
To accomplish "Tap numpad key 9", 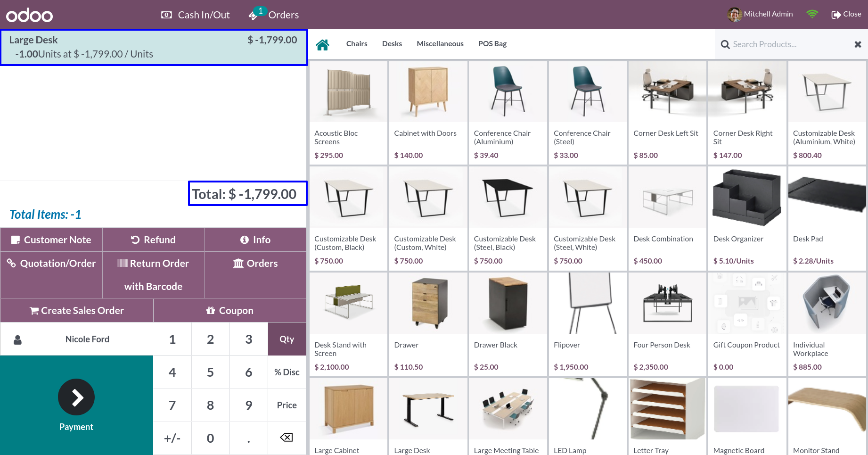I will 249,405.
